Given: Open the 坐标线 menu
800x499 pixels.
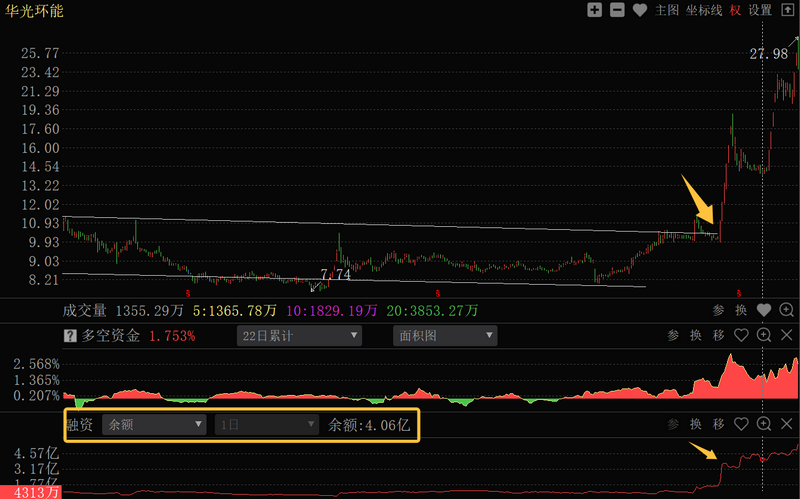Looking at the screenshot, I should (704, 10).
